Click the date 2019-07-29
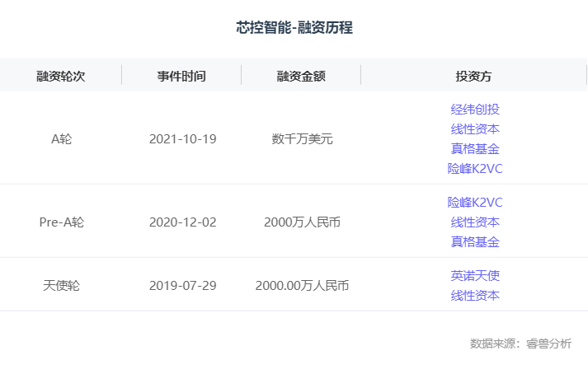The width and height of the screenshot is (588, 374). tap(182, 286)
